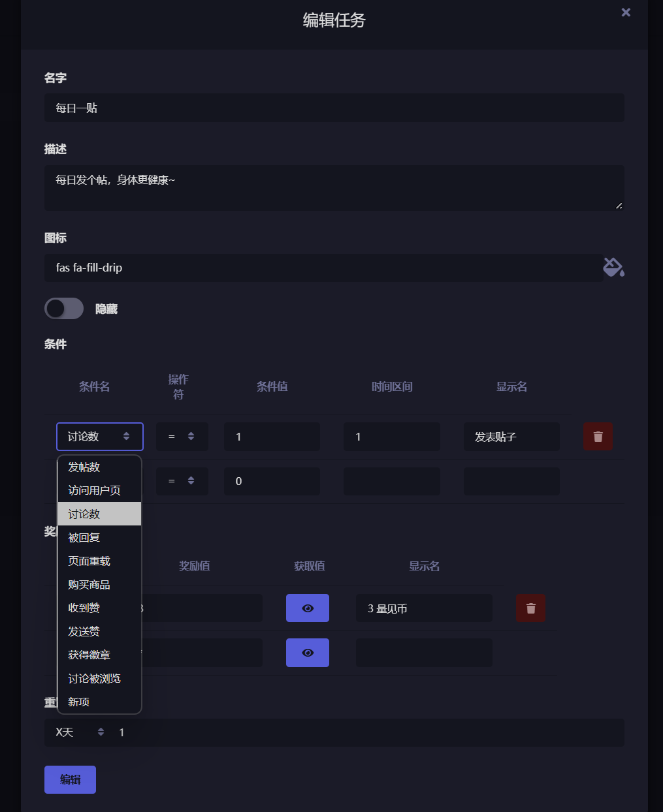The width and height of the screenshot is (663, 812).
Task: Toggle the eye button in second reward row
Action: point(308,652)
